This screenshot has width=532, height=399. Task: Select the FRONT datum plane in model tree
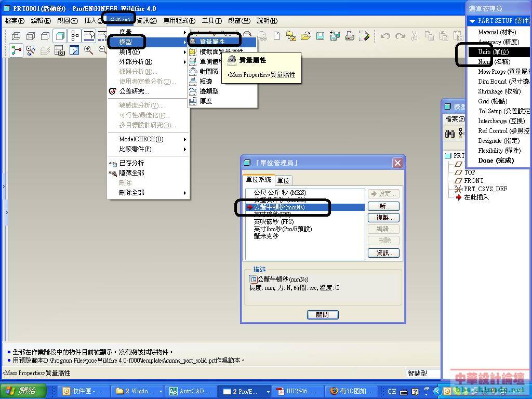[x=474, y=180]
